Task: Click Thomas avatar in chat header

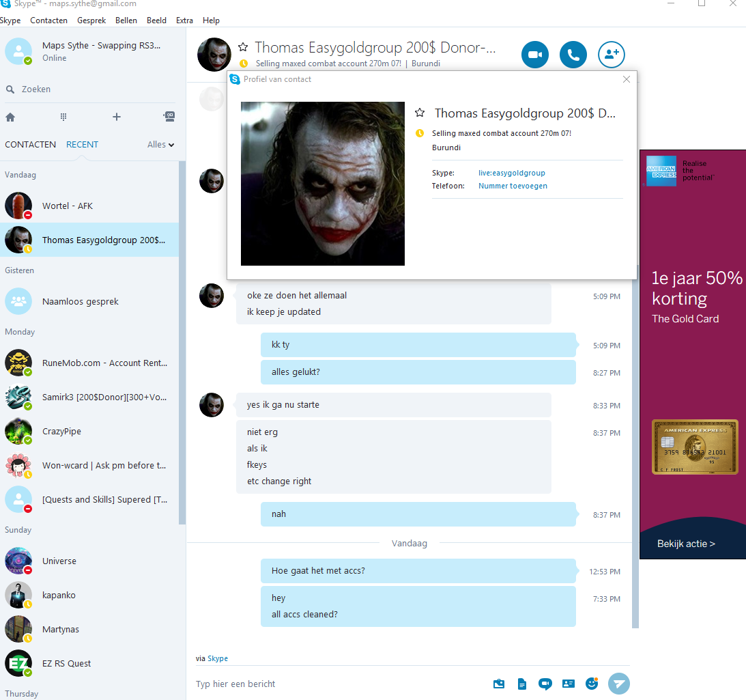Action: 214,55
